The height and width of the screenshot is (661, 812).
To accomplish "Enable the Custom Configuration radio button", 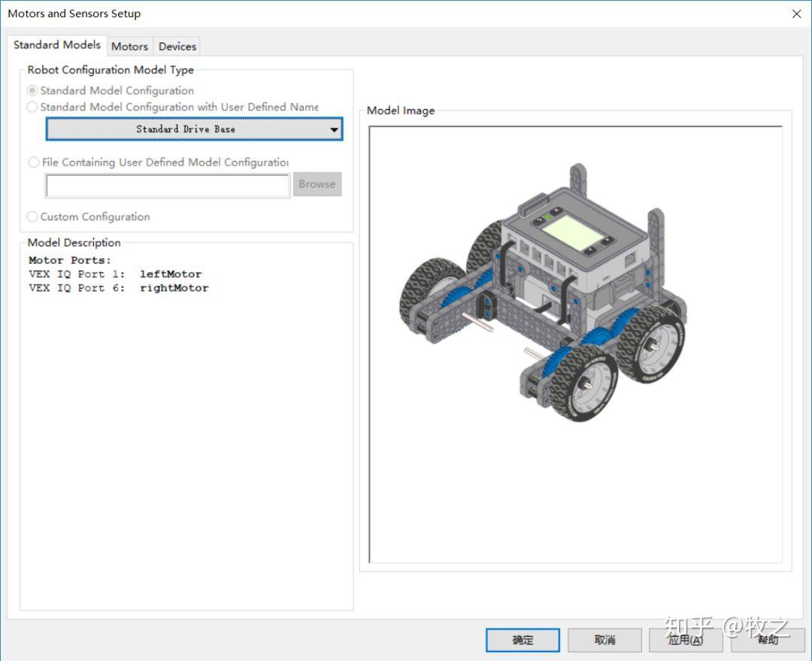I will click(x=32, y=217).
